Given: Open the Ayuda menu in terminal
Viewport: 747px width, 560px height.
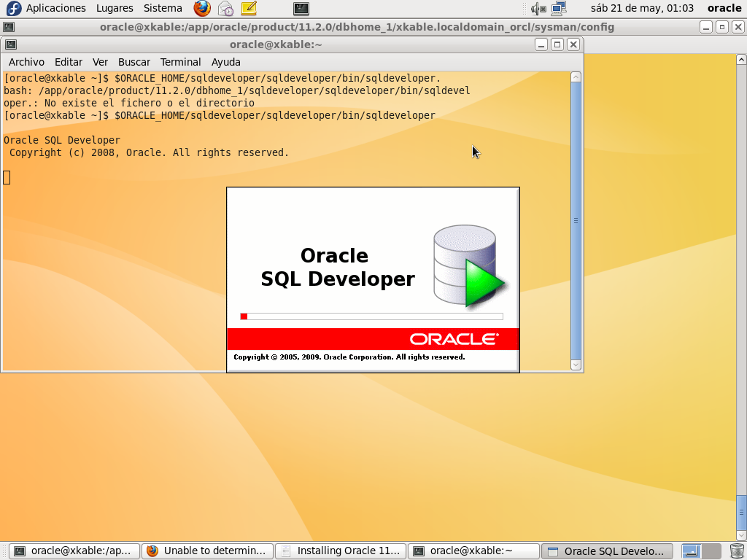Looking at the screenshot, I should tap(226, 62).
